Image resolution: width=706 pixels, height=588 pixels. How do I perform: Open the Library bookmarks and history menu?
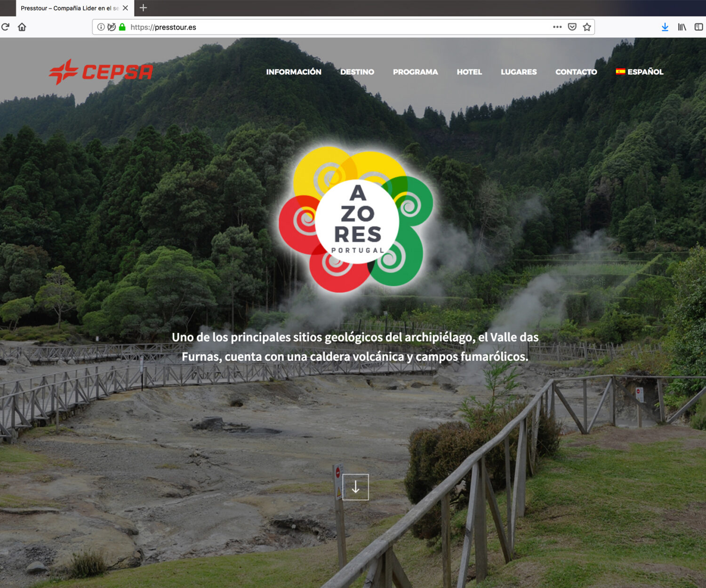pos(682,27)
